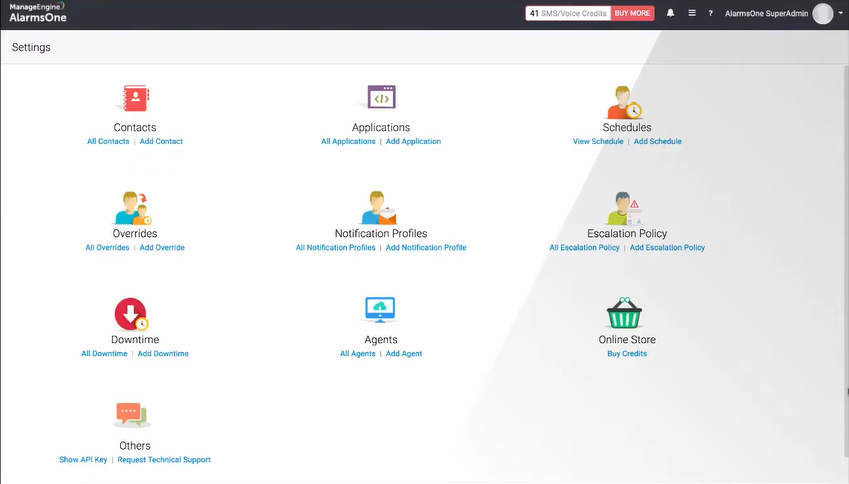This screenshot has width=849, height=484.
Task: Click the Buy Credits link
Action: (627, 354)
